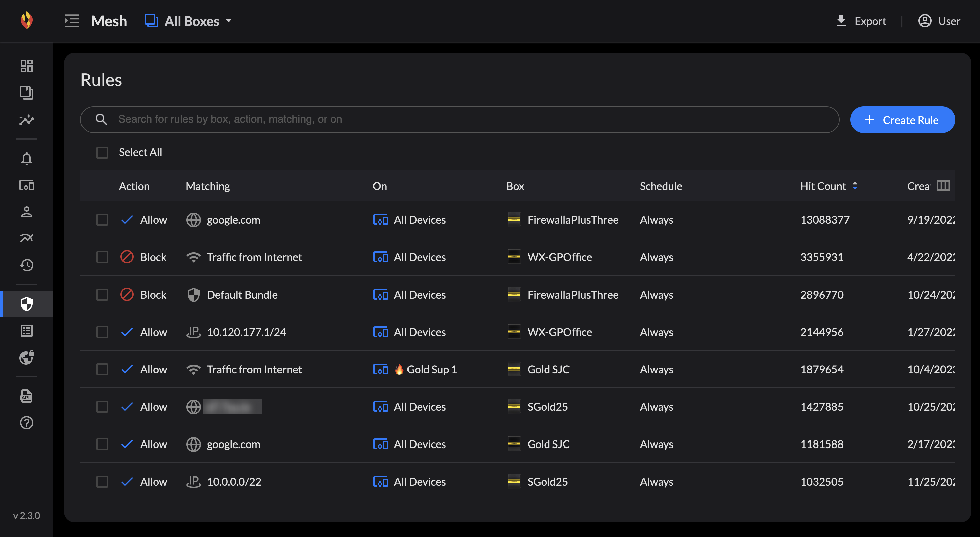This screenshot has height=537, width=980.
Task: Click the Gold SJC box icon in google.com row
Action: [514, 443]
